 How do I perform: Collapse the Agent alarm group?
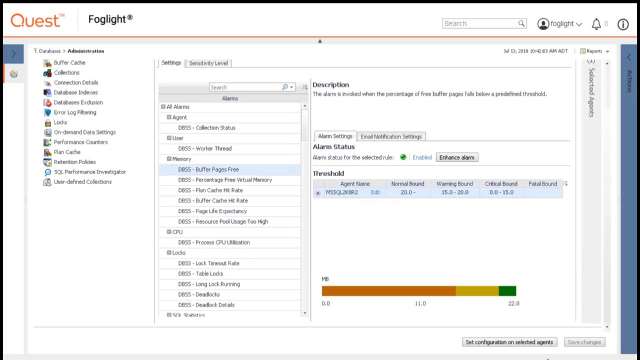click(169, 117)
